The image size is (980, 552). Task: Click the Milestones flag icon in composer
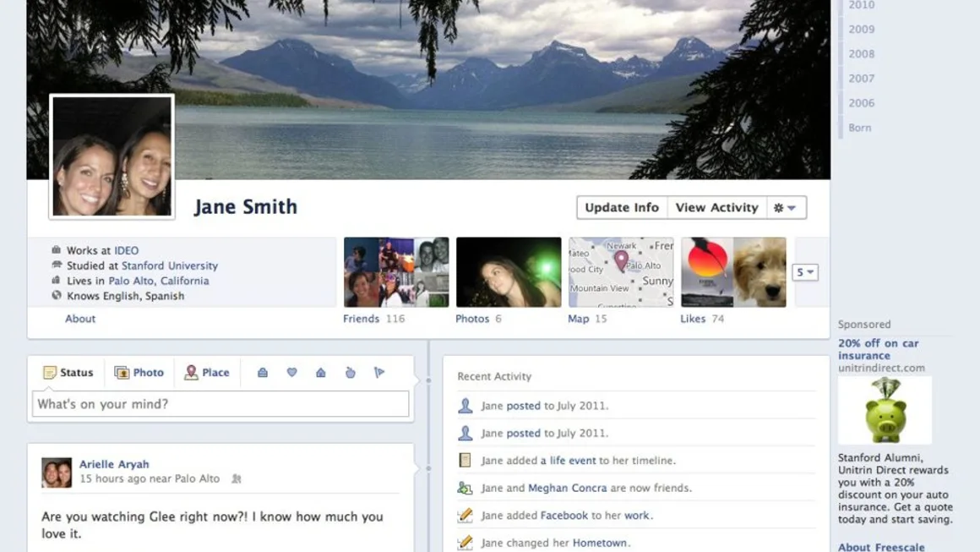pyautogui.click(x=378, y=373)
